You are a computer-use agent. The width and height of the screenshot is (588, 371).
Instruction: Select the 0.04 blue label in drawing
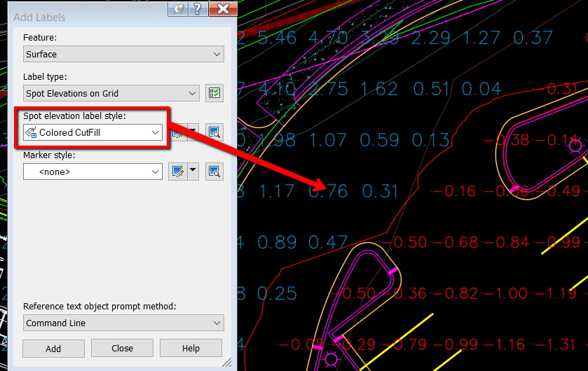click(x=481, y=90)
